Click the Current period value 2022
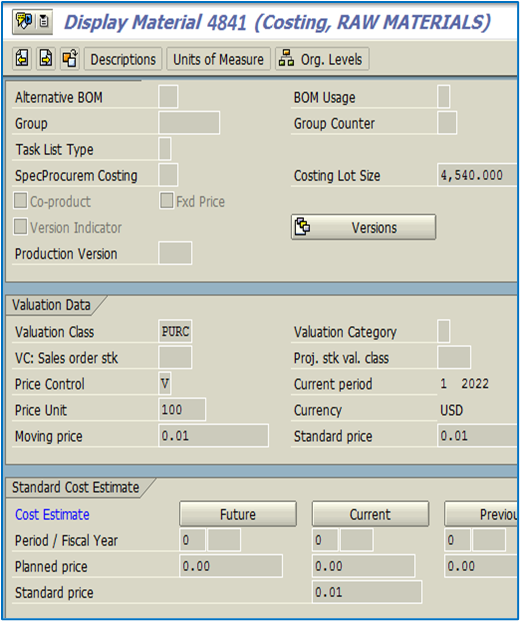 tap(475, 383)
